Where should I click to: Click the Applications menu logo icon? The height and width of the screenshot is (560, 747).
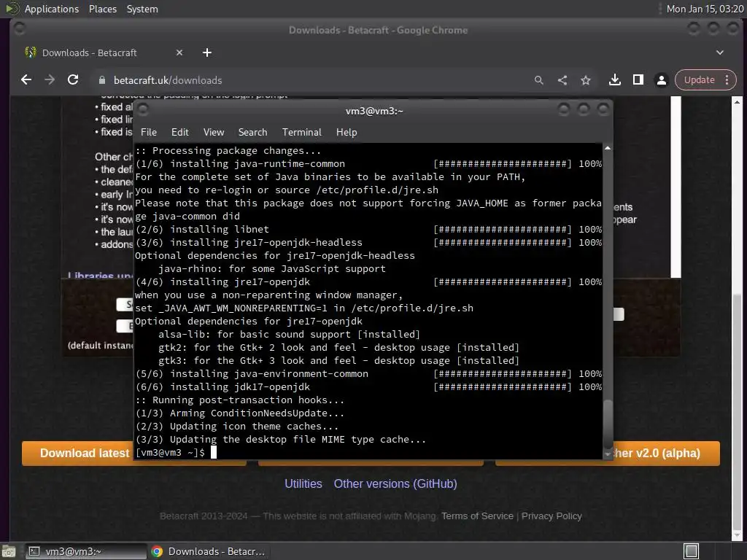click(12, 9)
